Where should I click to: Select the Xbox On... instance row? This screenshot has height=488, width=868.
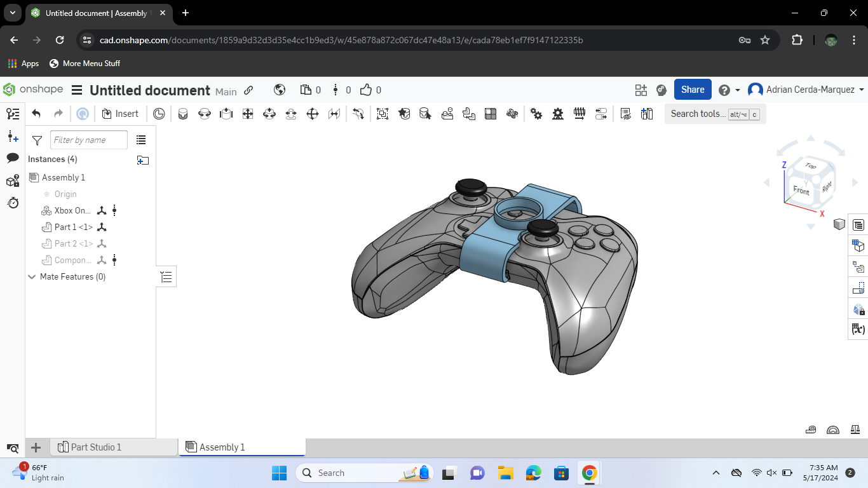pyautogui.click(x=72, y=210)
